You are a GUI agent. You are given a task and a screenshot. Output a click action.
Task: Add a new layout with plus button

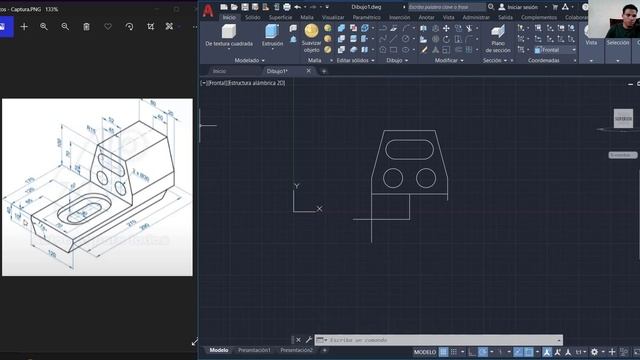click(x=324, y=350)
